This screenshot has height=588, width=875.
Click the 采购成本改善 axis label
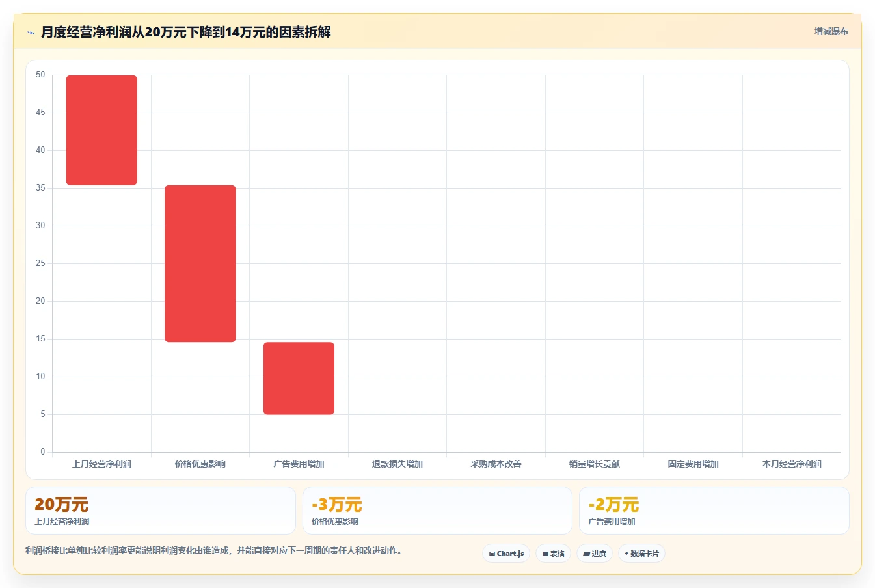(496, 464)
